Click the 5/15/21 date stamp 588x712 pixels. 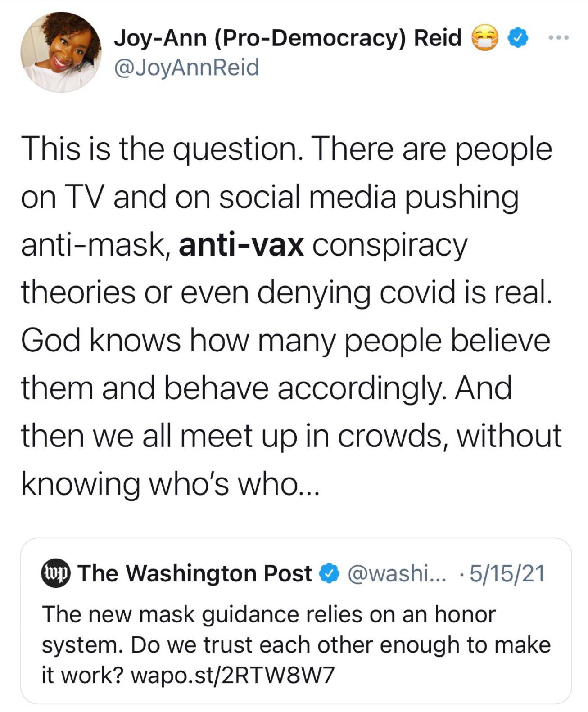click(507, 573)
